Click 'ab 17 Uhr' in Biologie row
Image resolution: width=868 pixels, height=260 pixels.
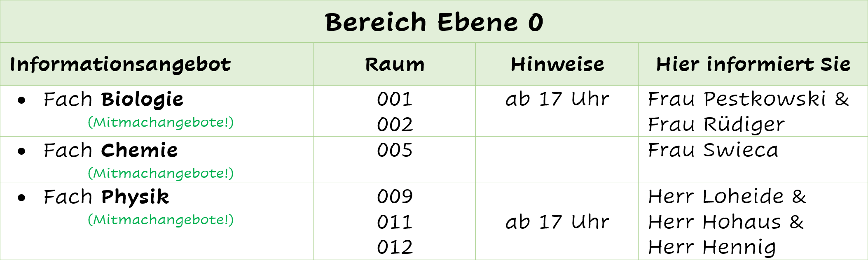click(x=557, y=99)
